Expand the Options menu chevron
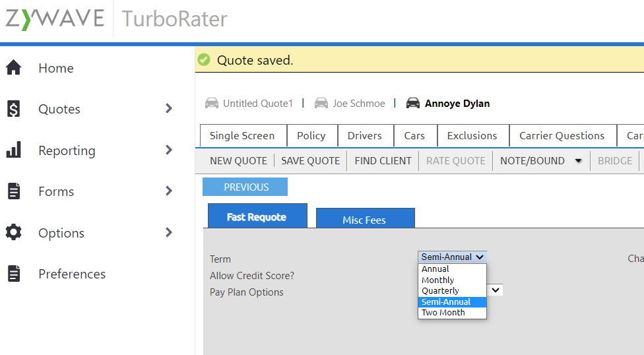 tap(169, 232)
